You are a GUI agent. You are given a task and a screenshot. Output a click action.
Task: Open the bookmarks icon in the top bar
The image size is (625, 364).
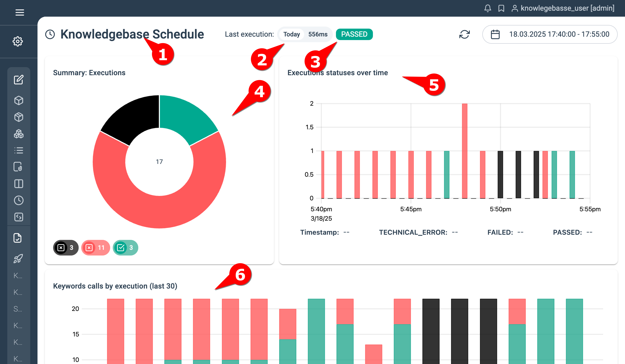(x=501, y=8)
